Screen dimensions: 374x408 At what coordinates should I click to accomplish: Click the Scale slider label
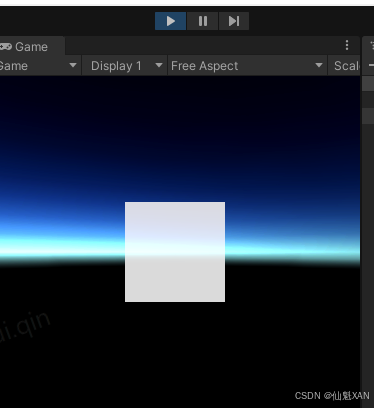347,66
